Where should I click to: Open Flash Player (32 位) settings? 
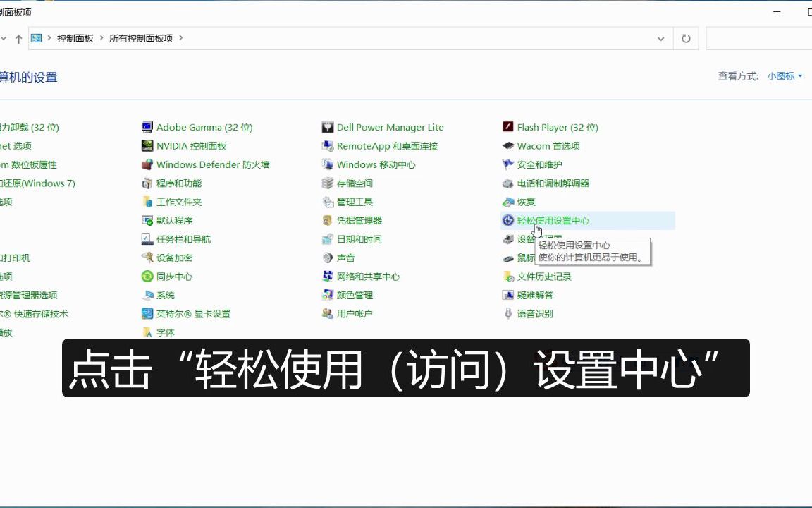558,127
